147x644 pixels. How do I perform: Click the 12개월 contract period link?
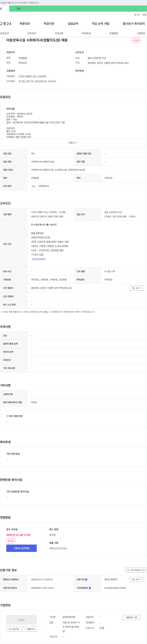pos(62,212)
